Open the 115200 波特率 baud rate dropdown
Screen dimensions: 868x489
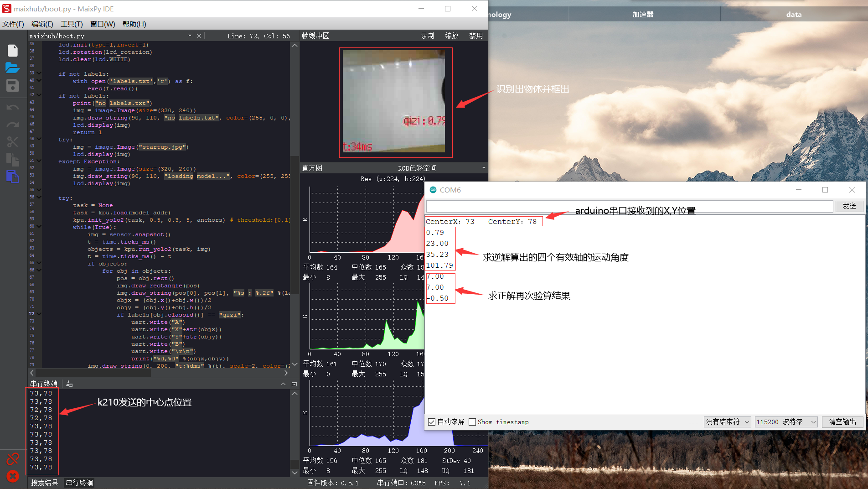point(785,421)
